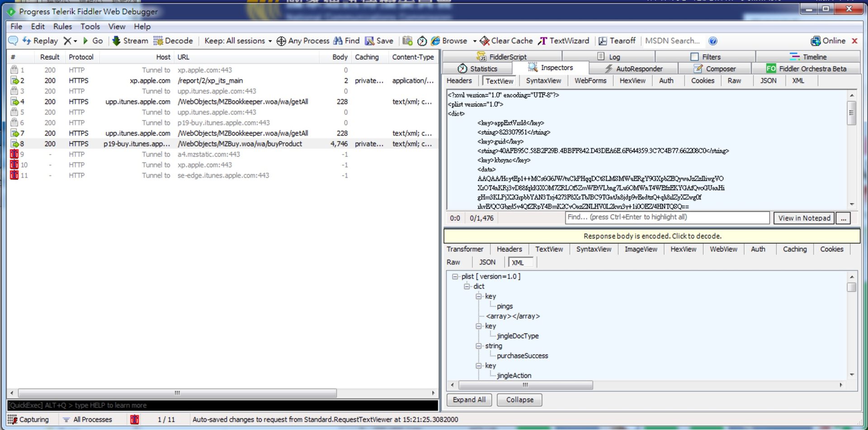868x430 pixels.
Task: Collapse the key node above pings
Action: click(x=479, y=296)
